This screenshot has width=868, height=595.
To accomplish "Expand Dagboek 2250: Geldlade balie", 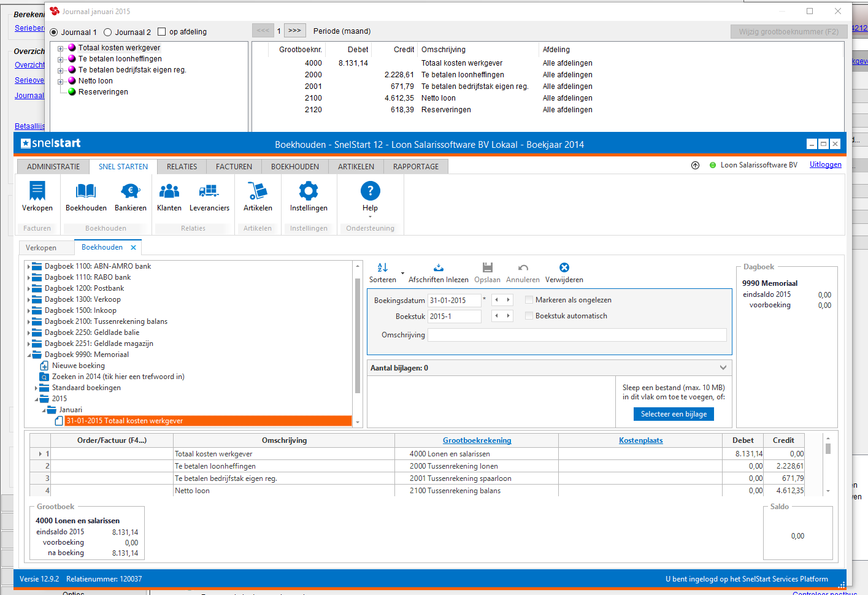I will point(28,333).
